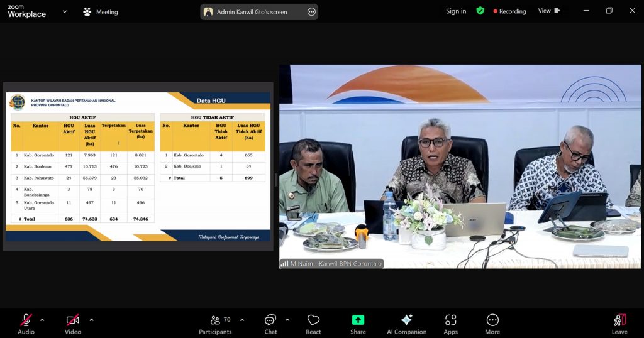This screenshot has width=644, height=338.
Task: Click the green encryption shield icon
Action: pos(480,11)
